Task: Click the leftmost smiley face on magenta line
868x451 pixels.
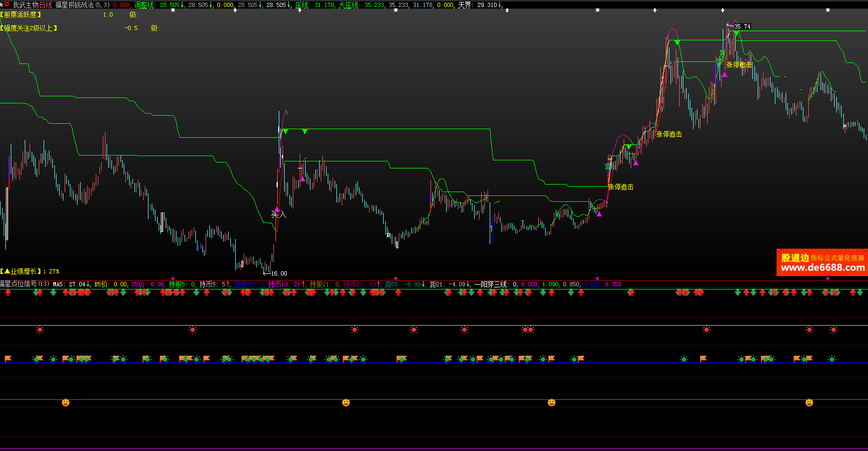Action: [66, 403]
